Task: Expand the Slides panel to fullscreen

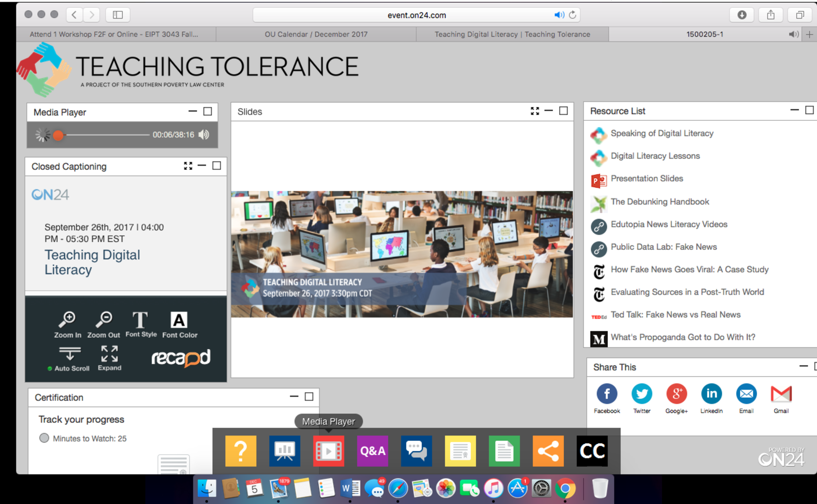Action: click(x=535, y=111)
